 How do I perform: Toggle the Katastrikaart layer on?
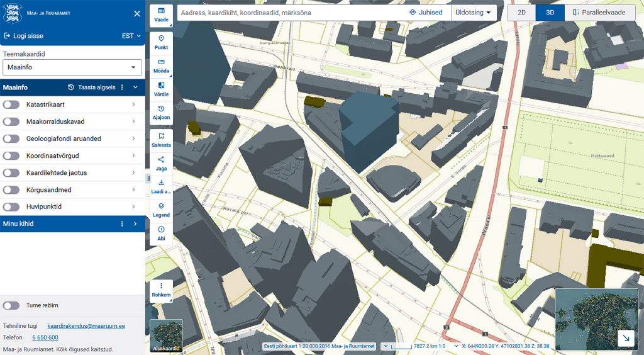[11, 104]
